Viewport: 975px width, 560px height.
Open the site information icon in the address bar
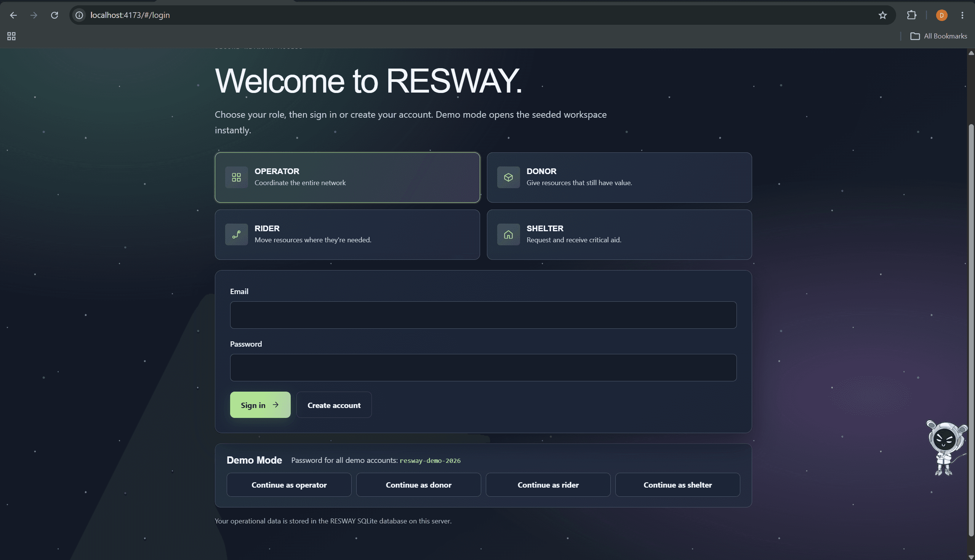coord(79,15)
